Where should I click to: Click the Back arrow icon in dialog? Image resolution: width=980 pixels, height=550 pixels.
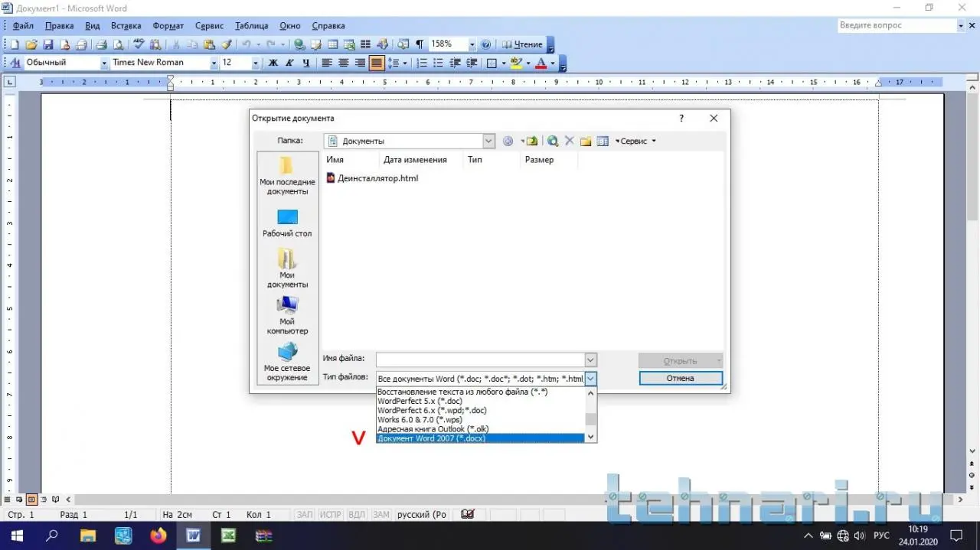(x=508, y=141)
